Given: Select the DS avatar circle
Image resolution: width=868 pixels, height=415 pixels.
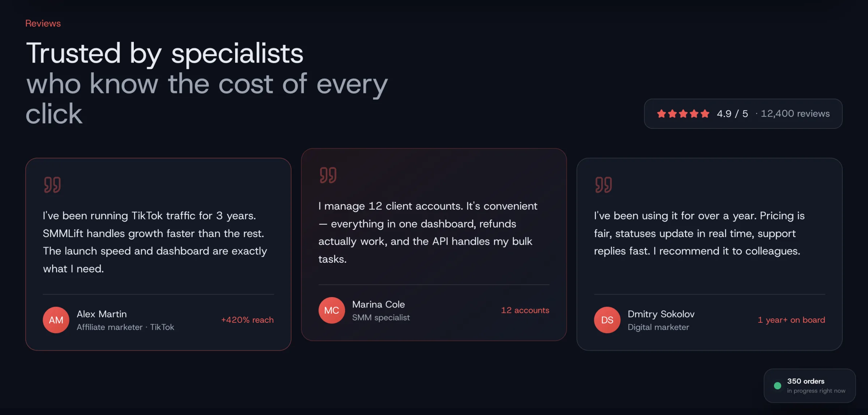Looking at the screenshot, I should (607, 320).
